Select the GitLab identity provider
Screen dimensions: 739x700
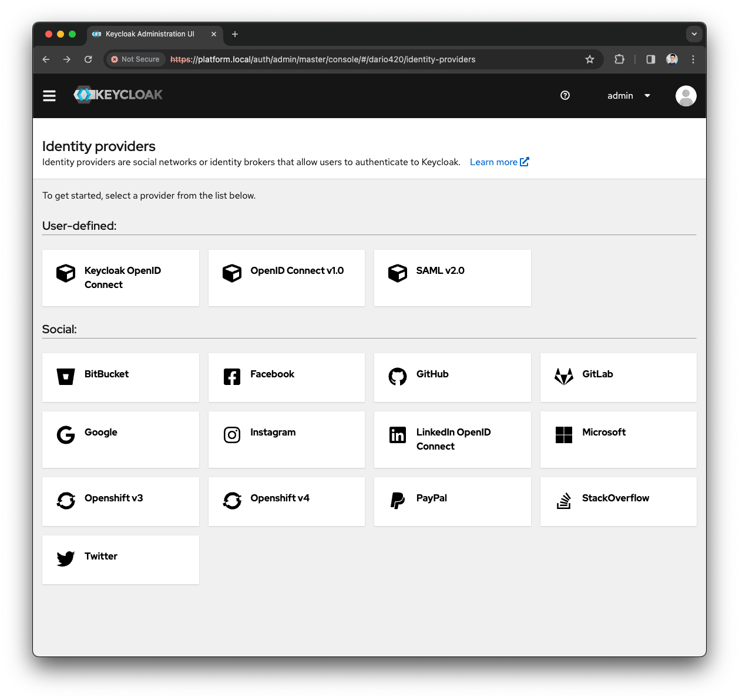tap(617, 377)
